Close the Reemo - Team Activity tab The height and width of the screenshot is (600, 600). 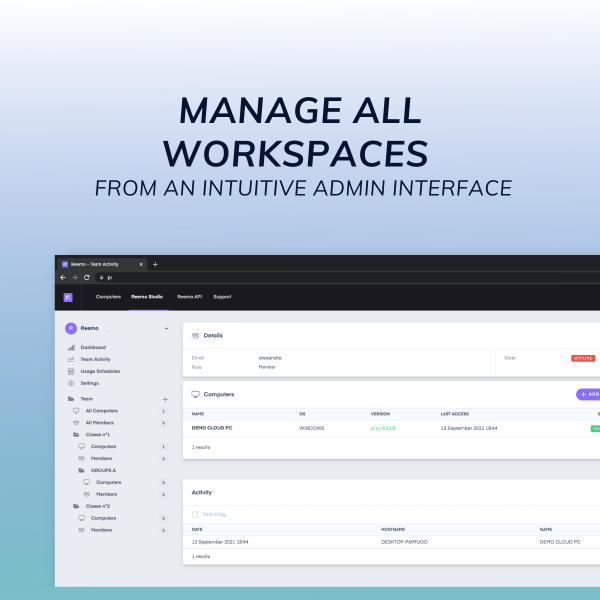pos(141,264)
